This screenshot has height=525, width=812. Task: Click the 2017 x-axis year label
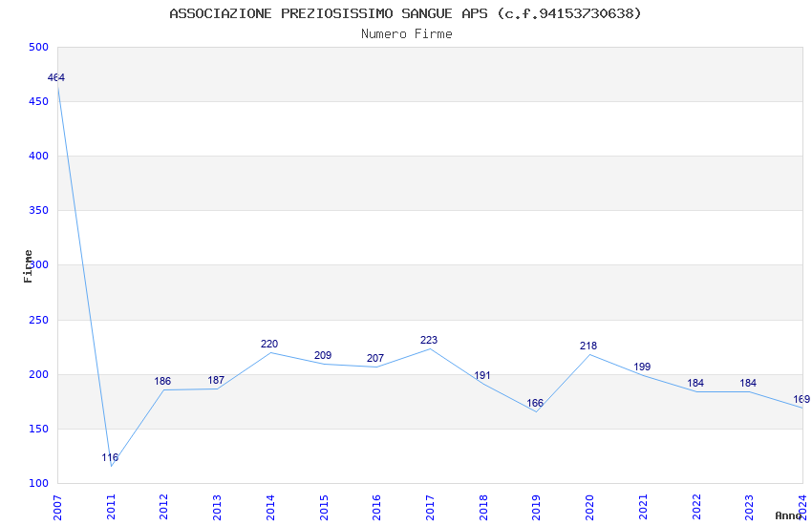(x=430, y=507)
